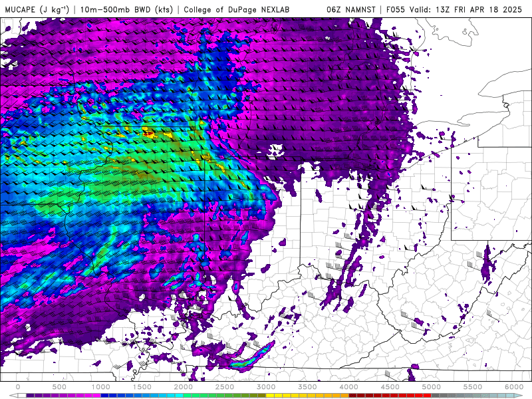The height and width of the screenshot is (399, 532).
Task: Click the magenta color bar segment near 750
Action: 80,396
